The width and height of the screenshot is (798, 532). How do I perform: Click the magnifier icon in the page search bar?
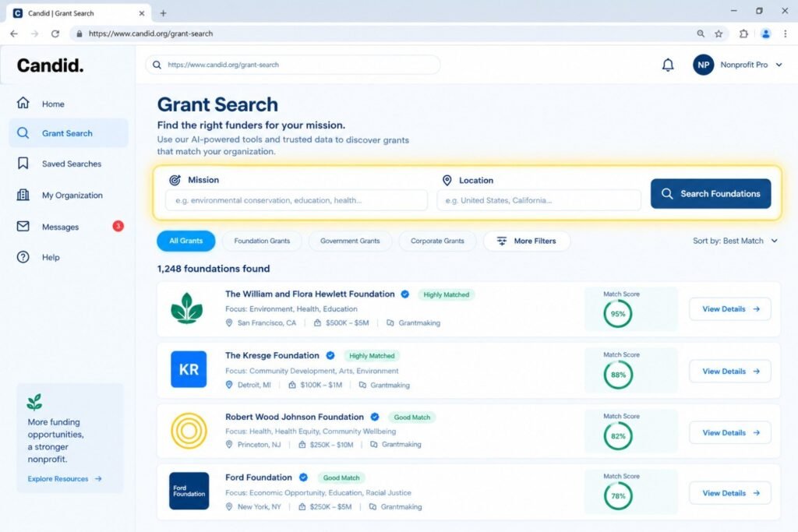pos(157,65)
